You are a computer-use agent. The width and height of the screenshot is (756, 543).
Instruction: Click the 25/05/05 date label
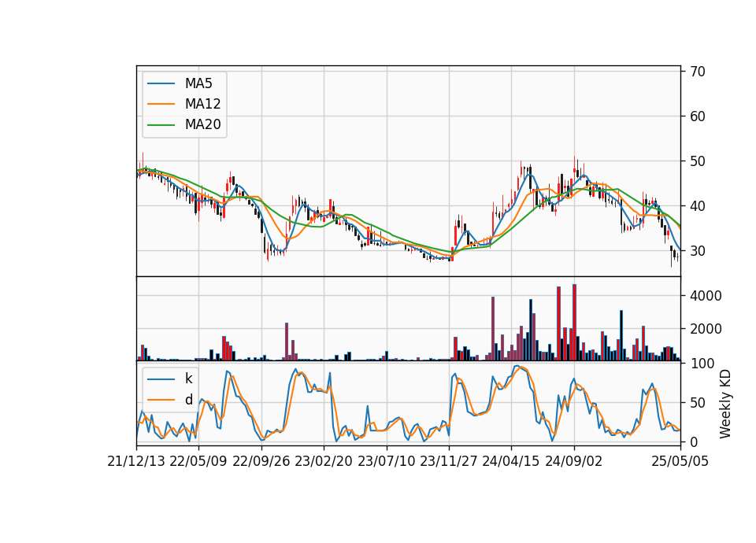tap(680, 461)
